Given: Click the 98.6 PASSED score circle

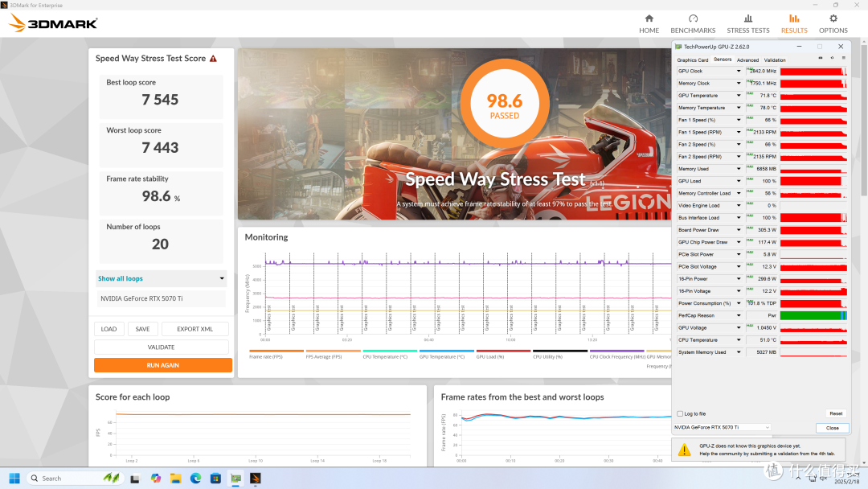Looking at the screenshot, I should (x=504, y=104).
